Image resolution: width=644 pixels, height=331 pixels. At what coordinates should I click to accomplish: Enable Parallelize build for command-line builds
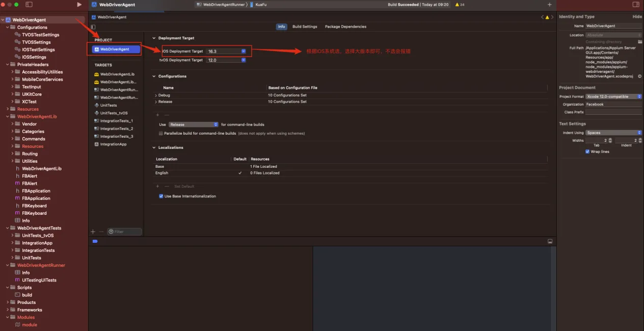click(x=161, y=133)
